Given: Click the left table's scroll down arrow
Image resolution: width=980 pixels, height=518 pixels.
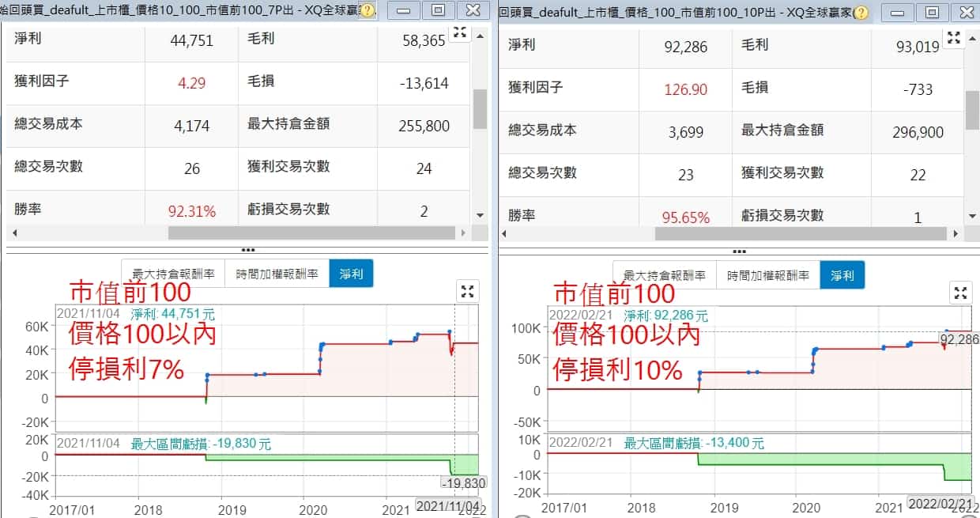Looking at the screenshot, I should (x=479, y=215).
